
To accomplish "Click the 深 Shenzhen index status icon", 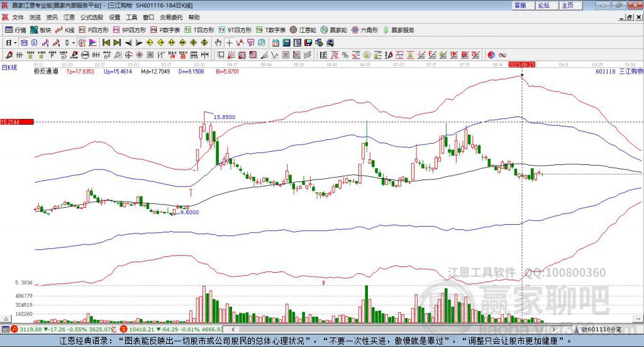I will [124, 329].
